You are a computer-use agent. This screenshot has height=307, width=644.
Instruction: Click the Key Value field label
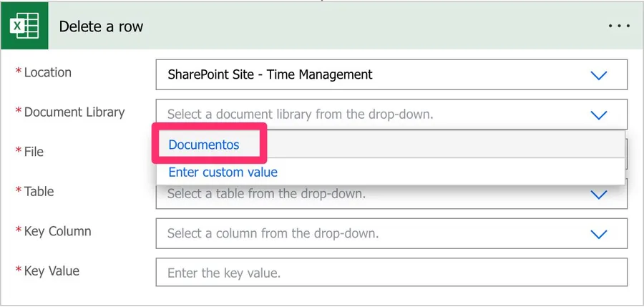[52, 271]
